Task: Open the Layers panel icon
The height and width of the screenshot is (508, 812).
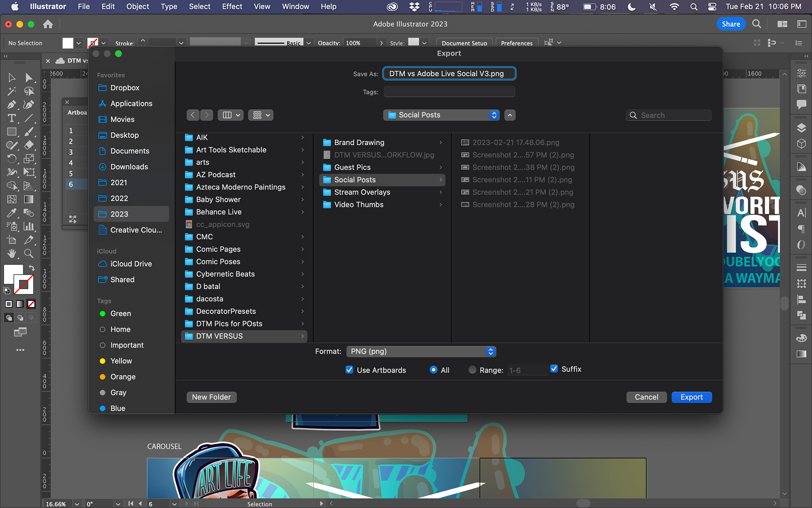Action: [801, 128]
